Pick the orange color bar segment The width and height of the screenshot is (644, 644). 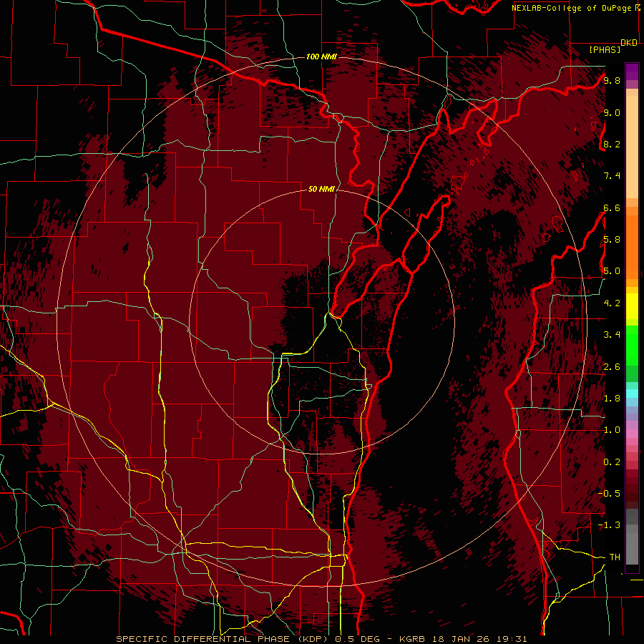click(x=632, y=246)
